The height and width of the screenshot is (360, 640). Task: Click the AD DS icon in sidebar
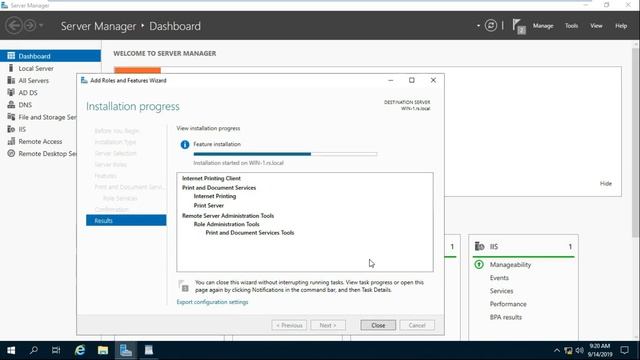click(11, 92)
